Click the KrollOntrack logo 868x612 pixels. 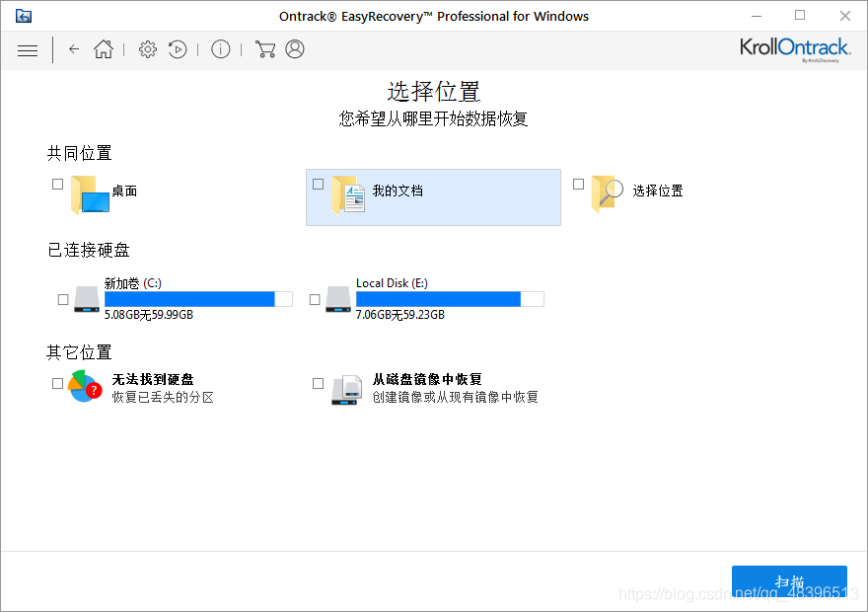[x=794, y=47]
